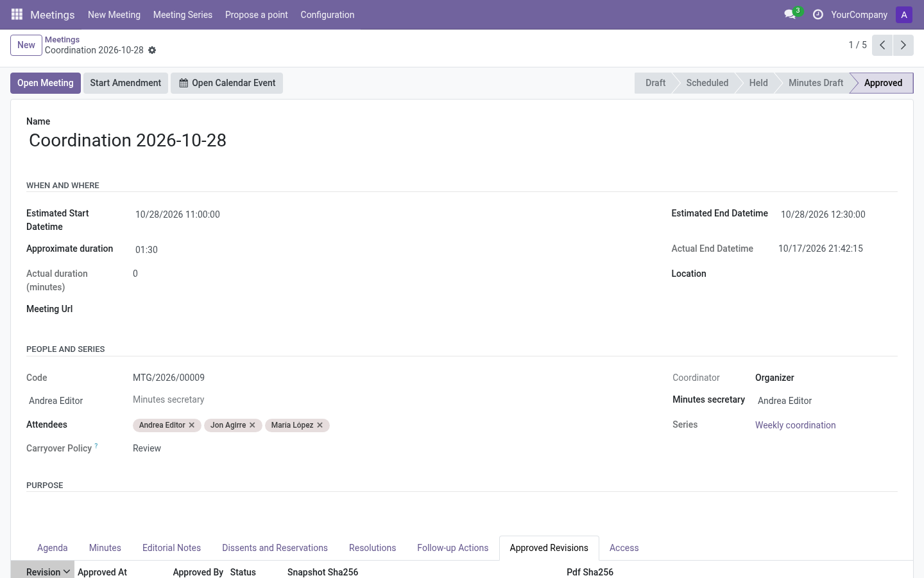Viewport: 924px width, 578px height.
Task: Click the Open Meeting button
Action: pos(46,83)
